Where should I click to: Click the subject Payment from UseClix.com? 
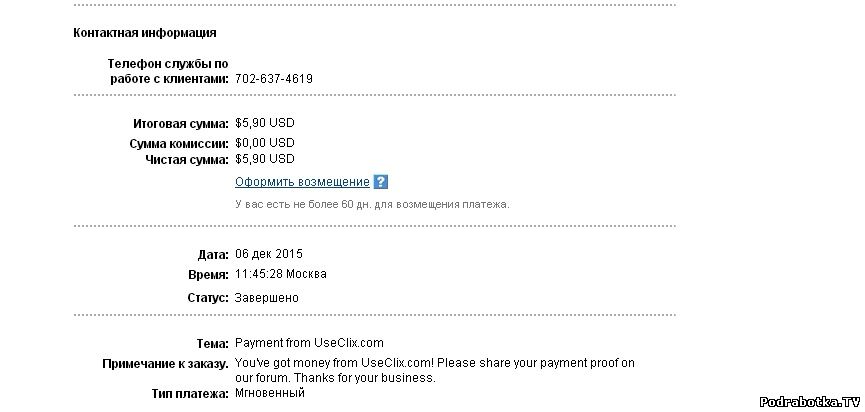[309, 343]
